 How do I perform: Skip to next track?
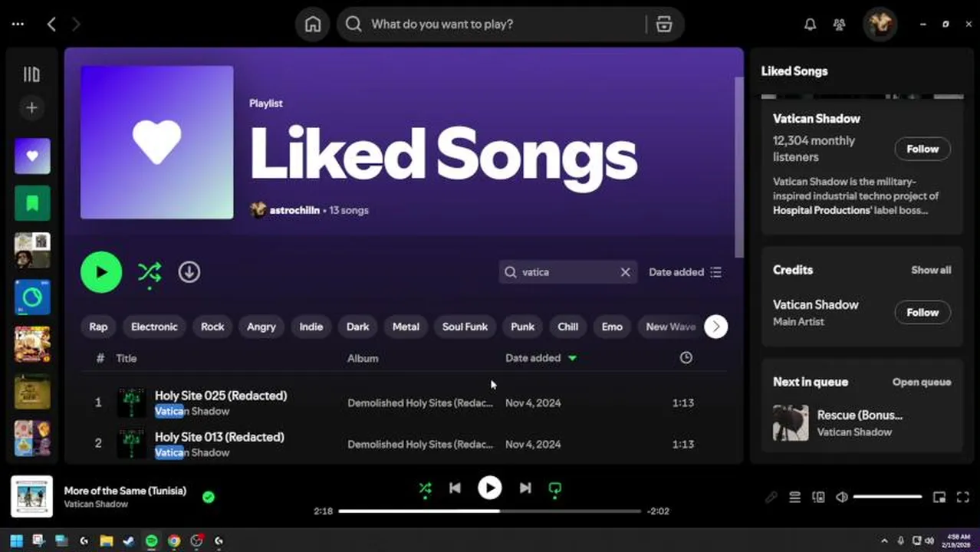pyautogui.click(x=525, y=488)
